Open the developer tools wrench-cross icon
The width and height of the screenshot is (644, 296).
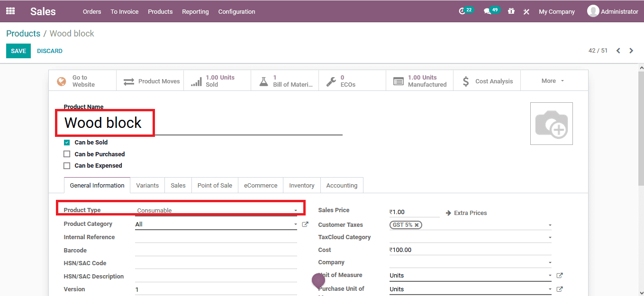tap(526, 12)
